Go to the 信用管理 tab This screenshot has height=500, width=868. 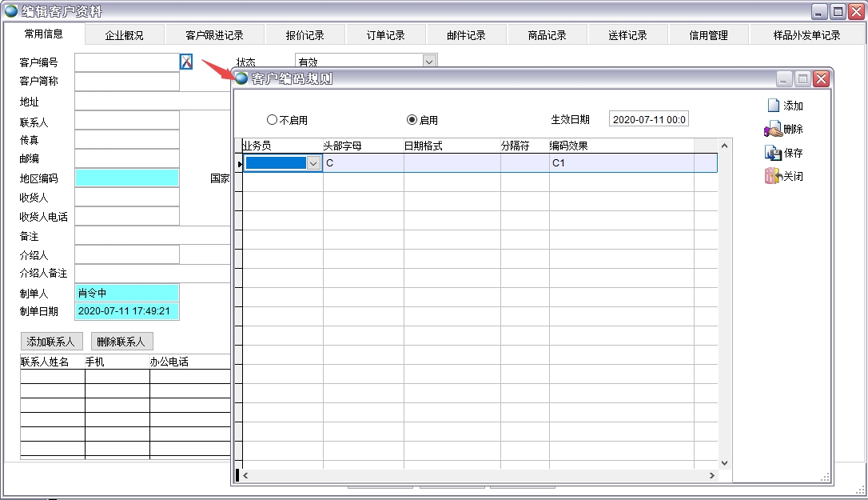[x=709, y=35]
